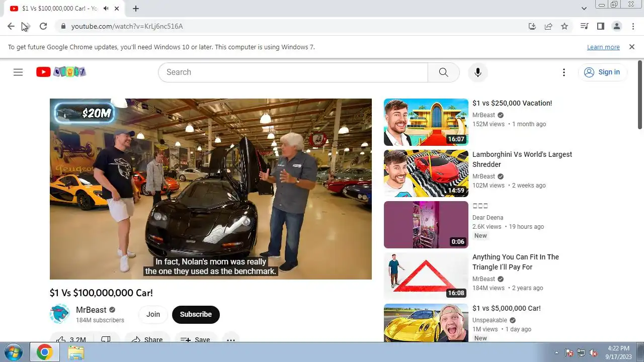Bookmark this page with the star icon

point(565,26)
